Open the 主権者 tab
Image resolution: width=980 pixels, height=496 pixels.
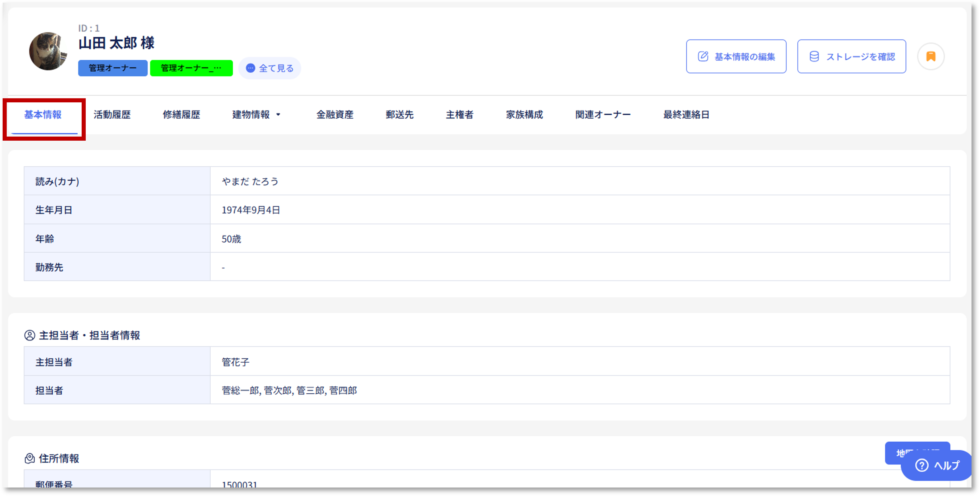tap(459, 115)
